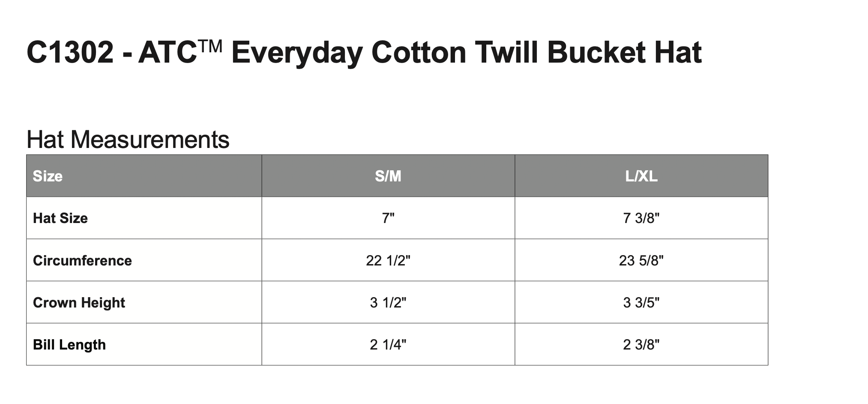Select the 3 3/5" crown height value
Screen dimensions: 868x404
click(x=641, y=302)
